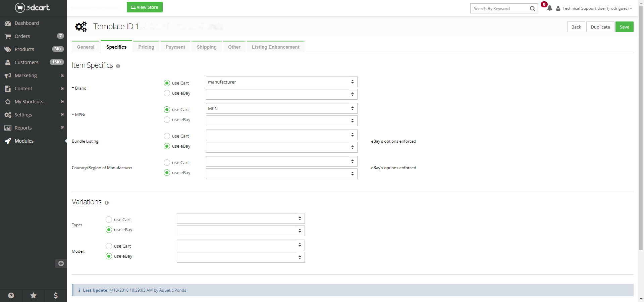Choose 'use Cart' for Variations Type
Image resolution: width=644 pixels, height=302 pixels.
tap(109, 219)
